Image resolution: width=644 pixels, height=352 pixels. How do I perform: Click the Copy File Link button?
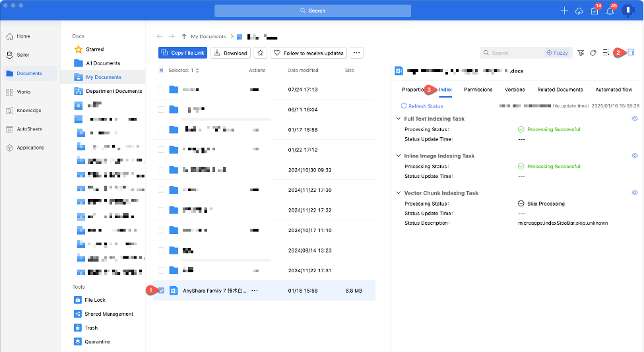pos(182,53)
